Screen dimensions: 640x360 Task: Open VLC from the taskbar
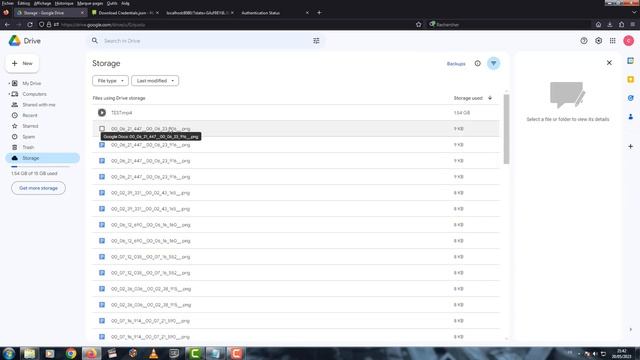click(153, 353)
